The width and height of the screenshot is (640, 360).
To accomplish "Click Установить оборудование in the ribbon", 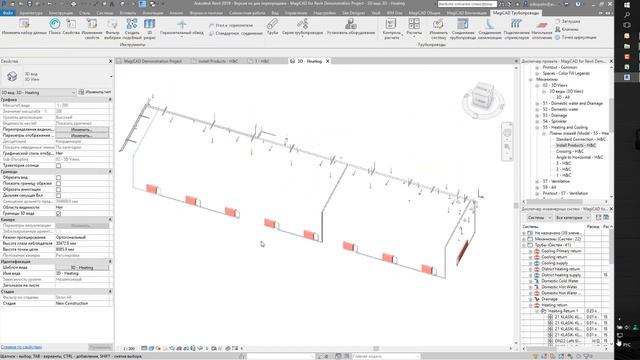I will pyautogui.click(x=351, y=27).
